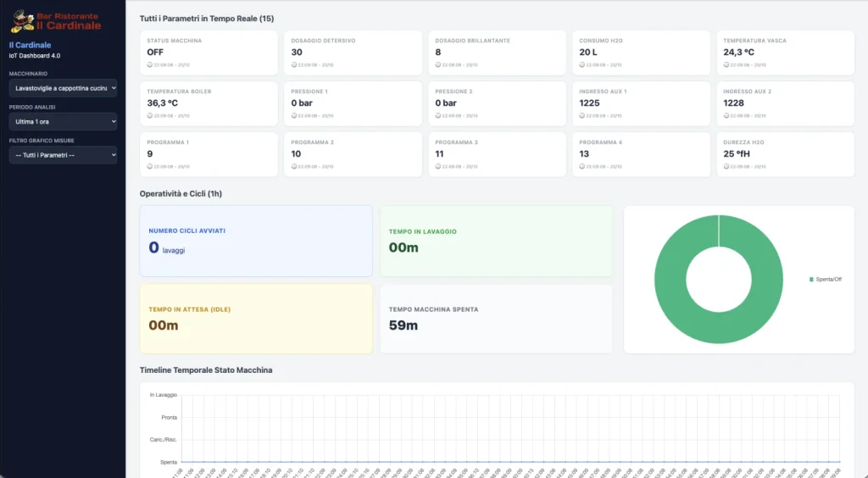Click the clock icon in Programma 4 card

(x=581, y=166)
